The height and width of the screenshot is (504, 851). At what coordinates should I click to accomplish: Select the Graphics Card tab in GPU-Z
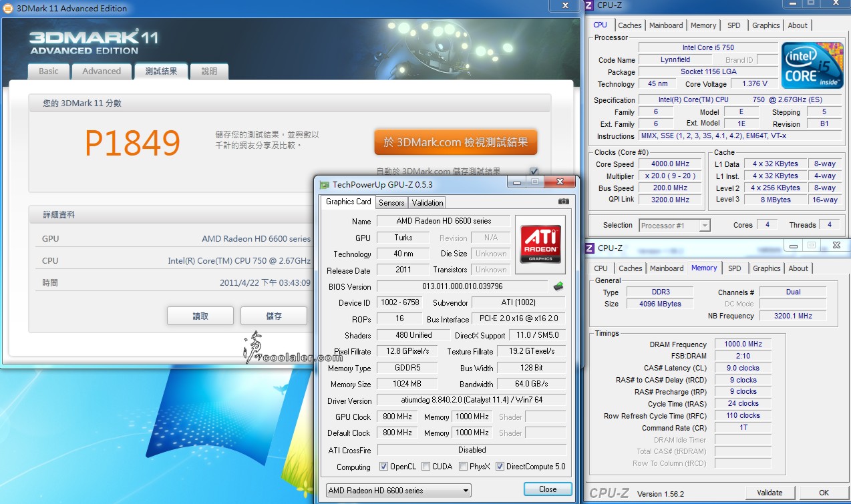[349, 202]
